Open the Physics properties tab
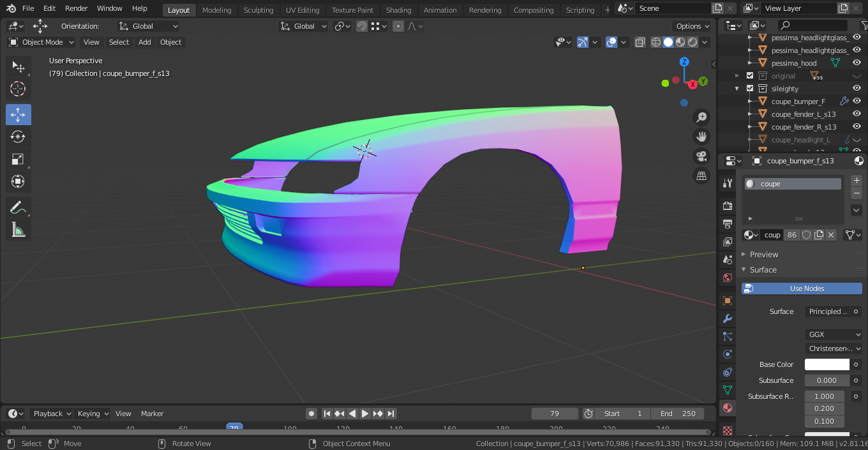The height and width of the screenshot is (450, 868). pos(727,354)
